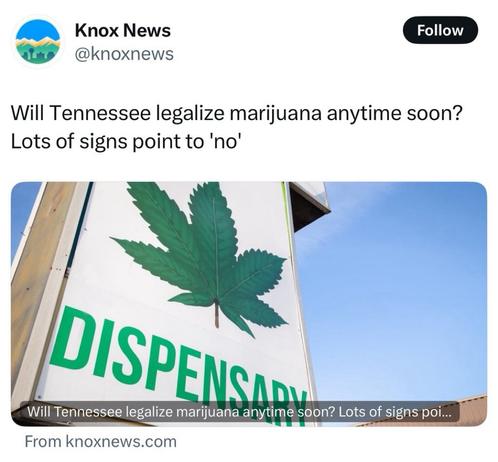Select the tweet line "Lots of signs point to 'no'"
The image size is (498, 462).
(126, 141)
